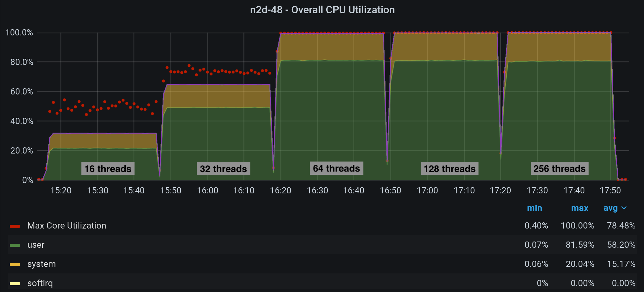Sort legend by avg column header
The height and width of the screenshot is (292, 644).
pyautogui.click(x=610, y=208)
